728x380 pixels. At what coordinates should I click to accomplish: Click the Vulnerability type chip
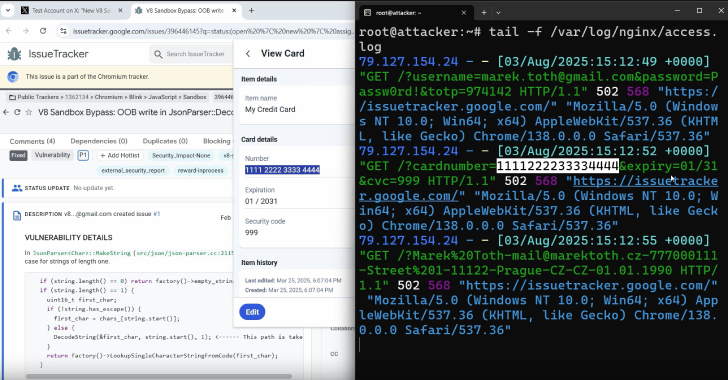(52, 155)
